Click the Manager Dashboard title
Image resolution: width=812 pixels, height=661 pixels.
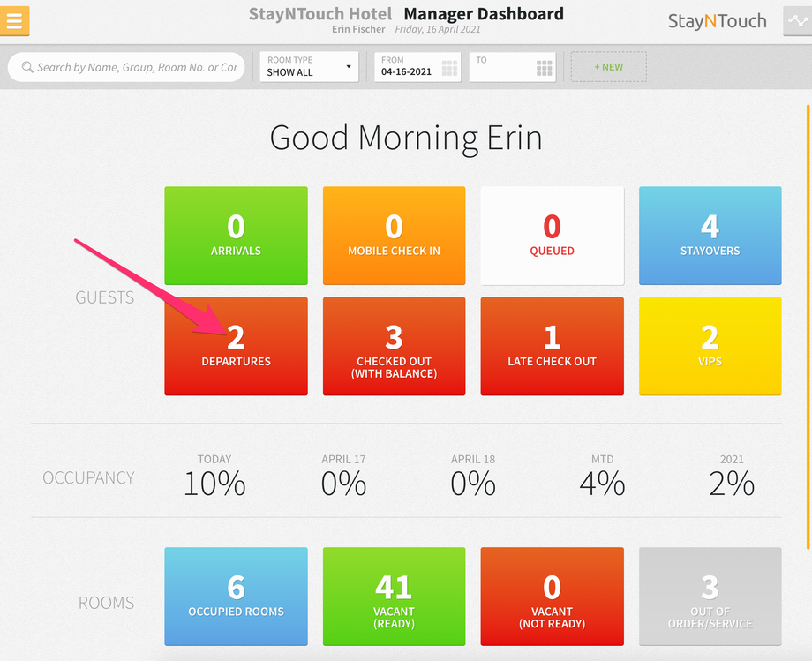[x=484, y=14]
